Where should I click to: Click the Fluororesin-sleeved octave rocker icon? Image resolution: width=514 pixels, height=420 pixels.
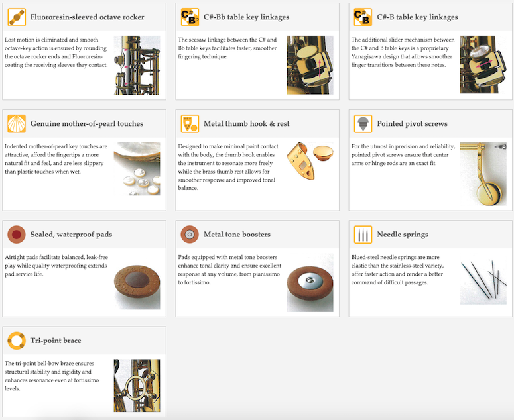point(17,17)
